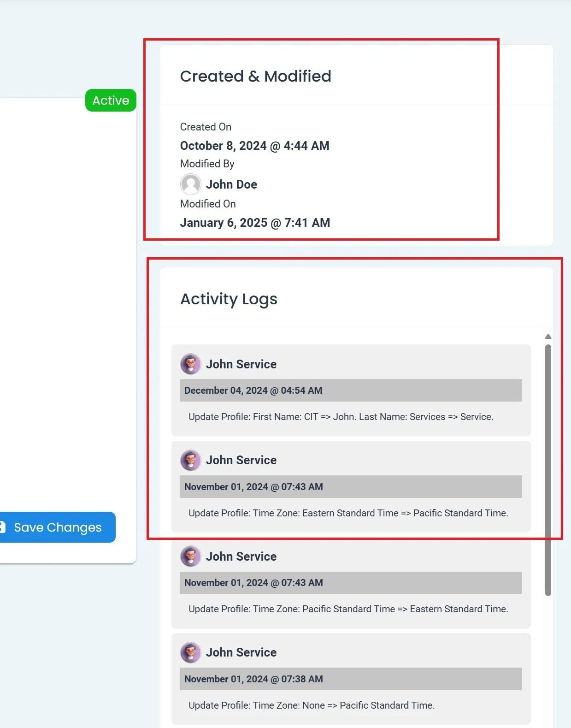Click the Activity Logs heading
Viewport: 571px width, 728px height.
[229, 299]
